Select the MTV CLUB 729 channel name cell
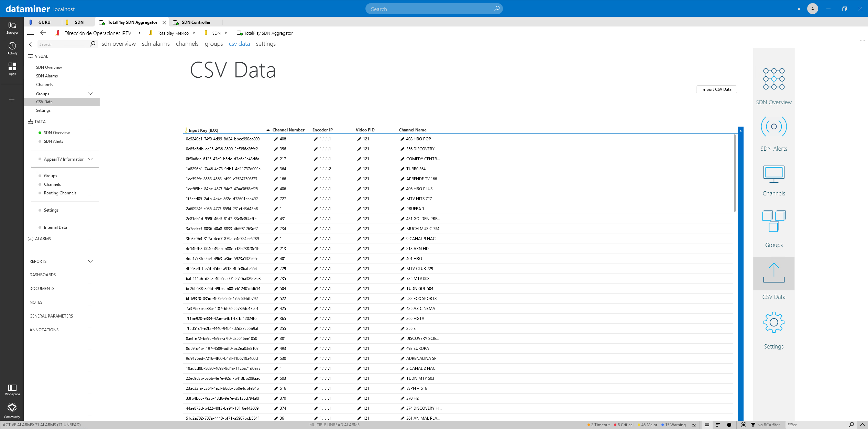The image size is (868, 429). [x=419, y=269]
